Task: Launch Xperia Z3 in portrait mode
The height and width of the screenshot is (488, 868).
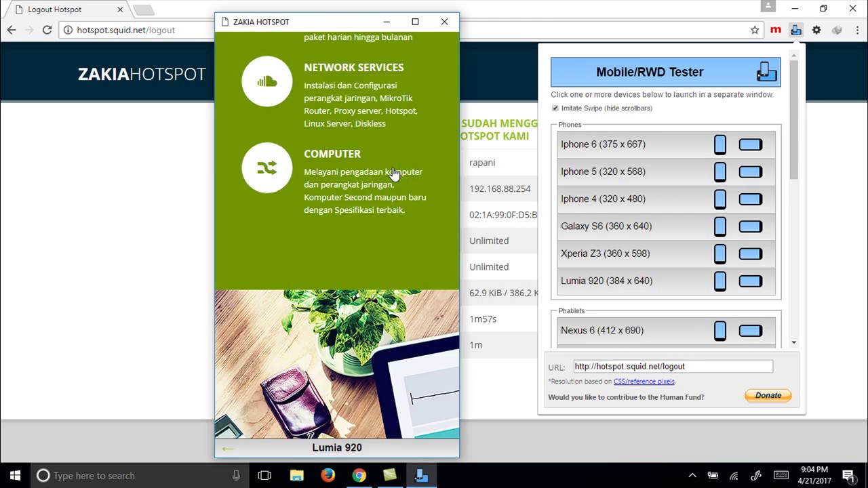Action: [x=720, y=253]
